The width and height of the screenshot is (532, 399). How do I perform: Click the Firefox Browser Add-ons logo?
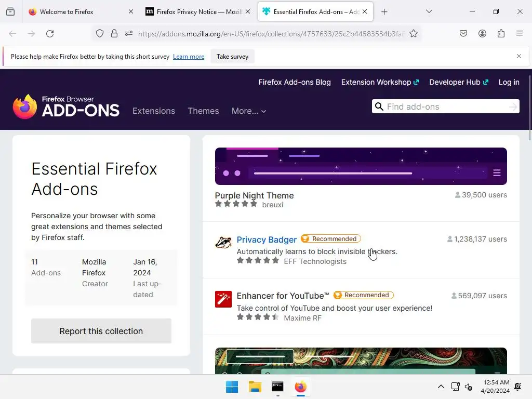click(66, 107)
